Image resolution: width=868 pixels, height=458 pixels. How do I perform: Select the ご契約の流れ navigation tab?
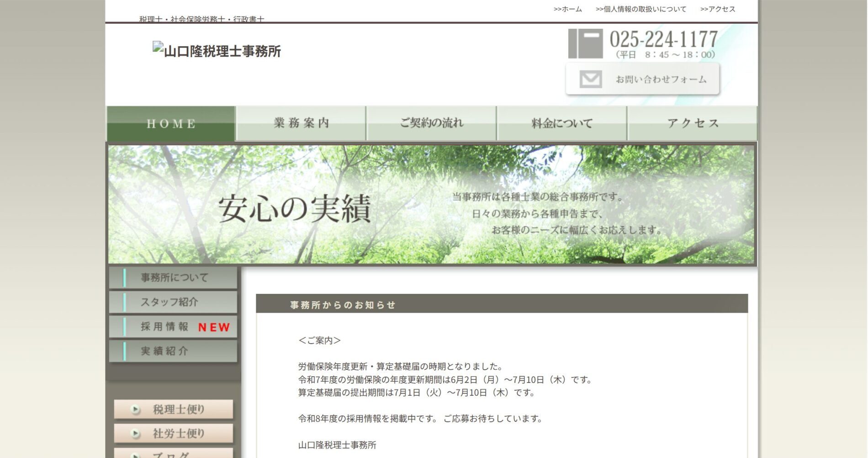(x=431, y=123)
